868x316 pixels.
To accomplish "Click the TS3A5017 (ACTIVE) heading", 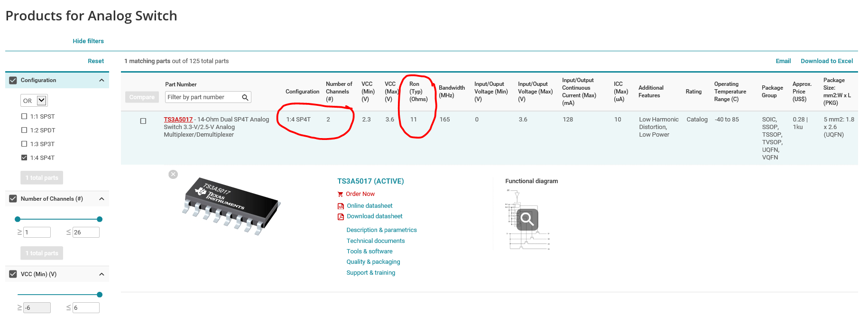I will click(x=370, y=181).
